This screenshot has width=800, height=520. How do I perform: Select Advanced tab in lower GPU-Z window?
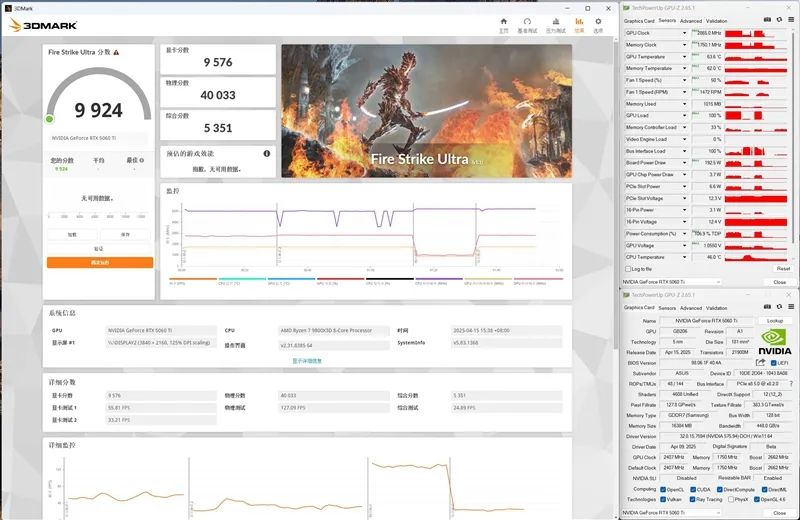(x=691, y=308)
